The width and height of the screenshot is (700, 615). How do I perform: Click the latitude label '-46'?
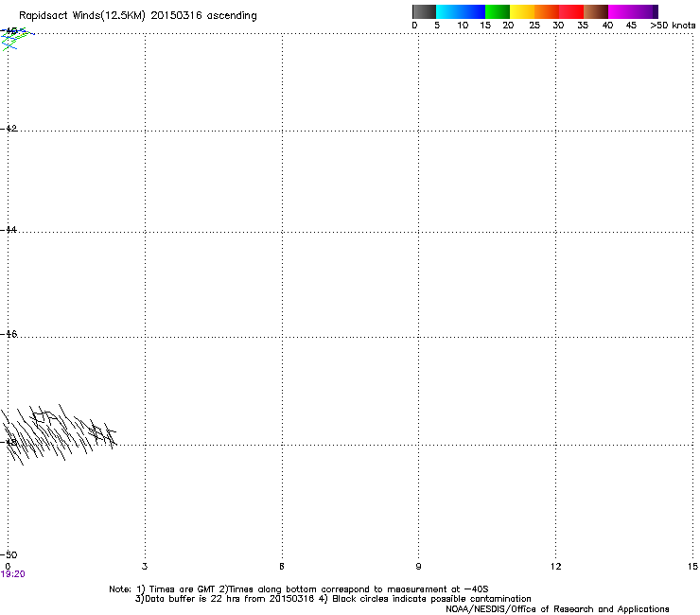9,334
